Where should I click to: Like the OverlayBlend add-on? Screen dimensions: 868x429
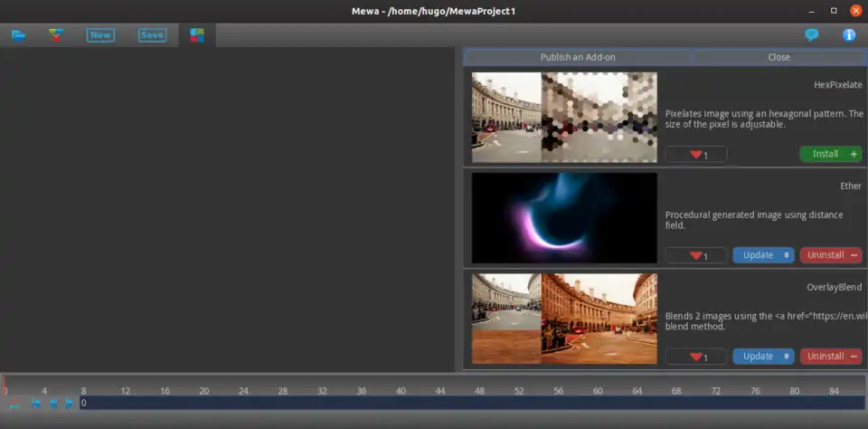point(696,357)
